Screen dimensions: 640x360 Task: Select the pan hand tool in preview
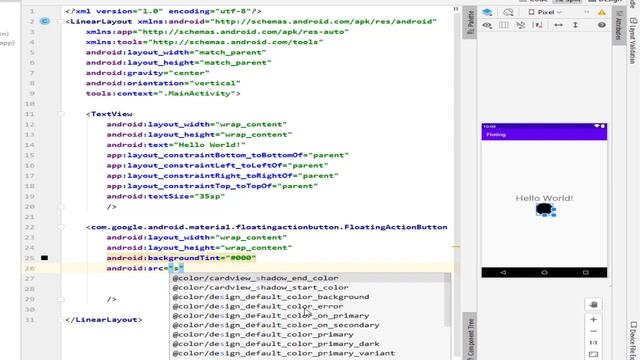click(593, 304)
